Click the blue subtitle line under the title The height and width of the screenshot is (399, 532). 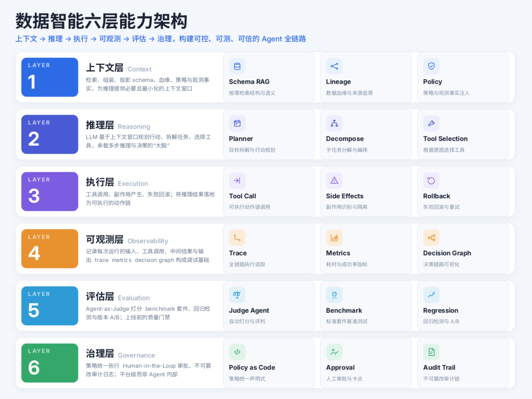tap(161, 38)
